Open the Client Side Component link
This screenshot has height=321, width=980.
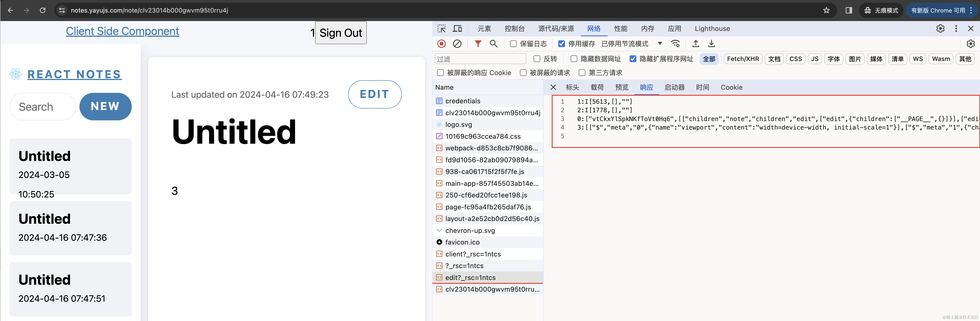122,31
